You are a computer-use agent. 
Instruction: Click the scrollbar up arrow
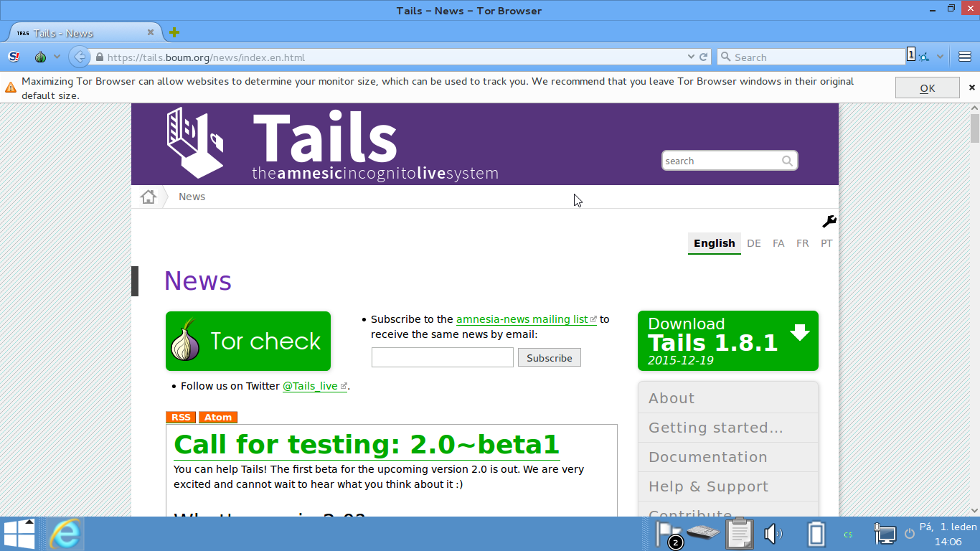[x=975, y=108]
